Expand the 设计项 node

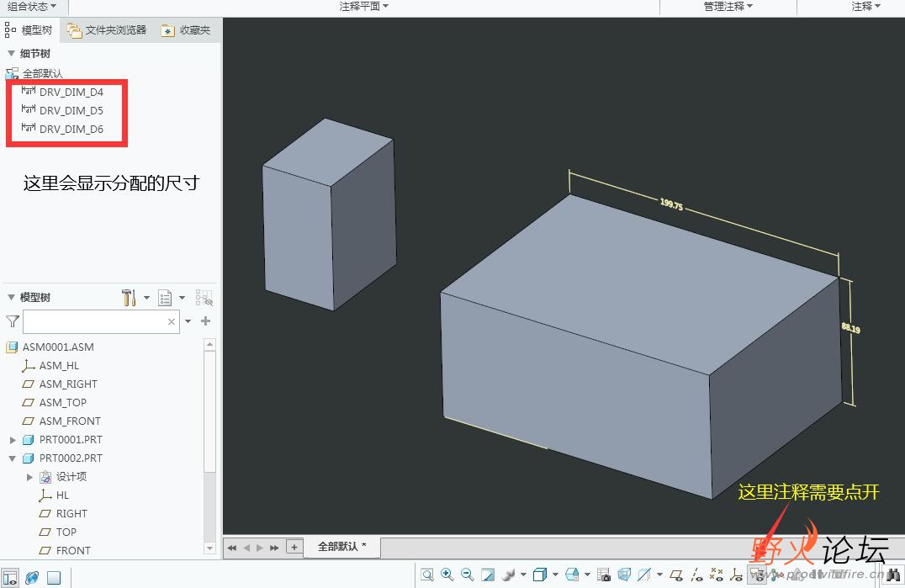29,477
